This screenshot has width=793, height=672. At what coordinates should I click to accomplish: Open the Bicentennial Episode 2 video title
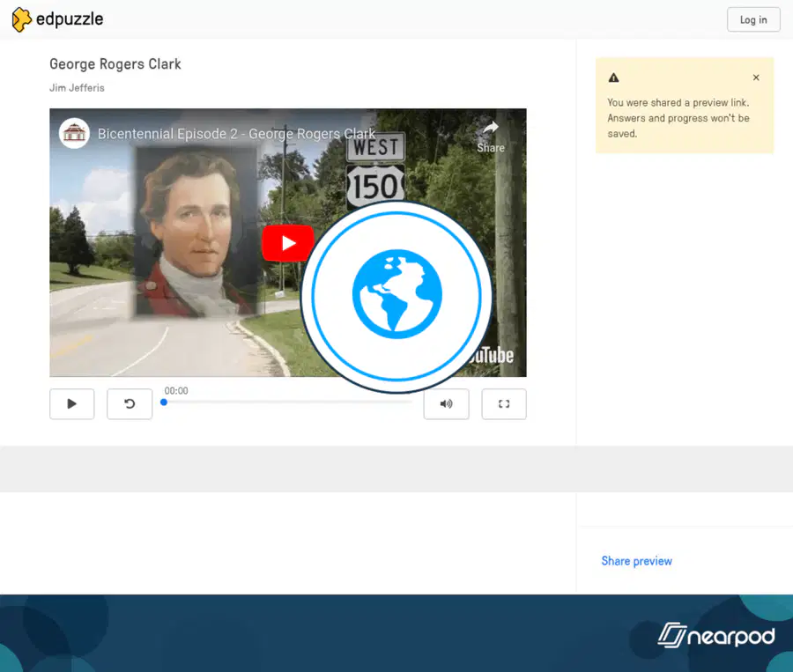coord(236,134)
